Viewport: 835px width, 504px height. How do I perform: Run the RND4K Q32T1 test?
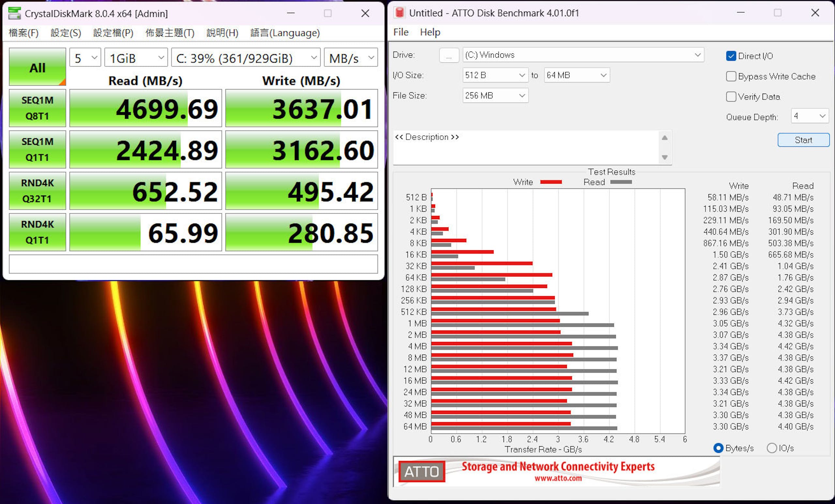click(x=37, y=191)
